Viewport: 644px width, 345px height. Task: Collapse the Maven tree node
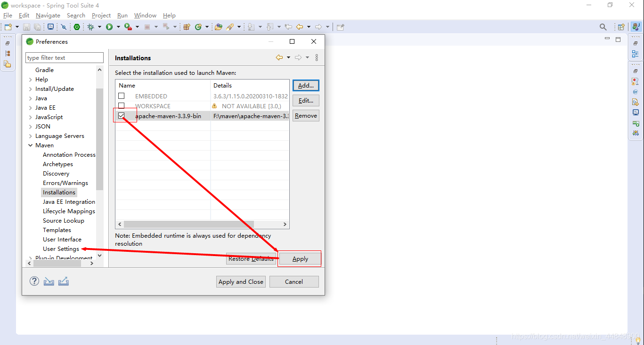pyautogui.click(x=30, y=145)
